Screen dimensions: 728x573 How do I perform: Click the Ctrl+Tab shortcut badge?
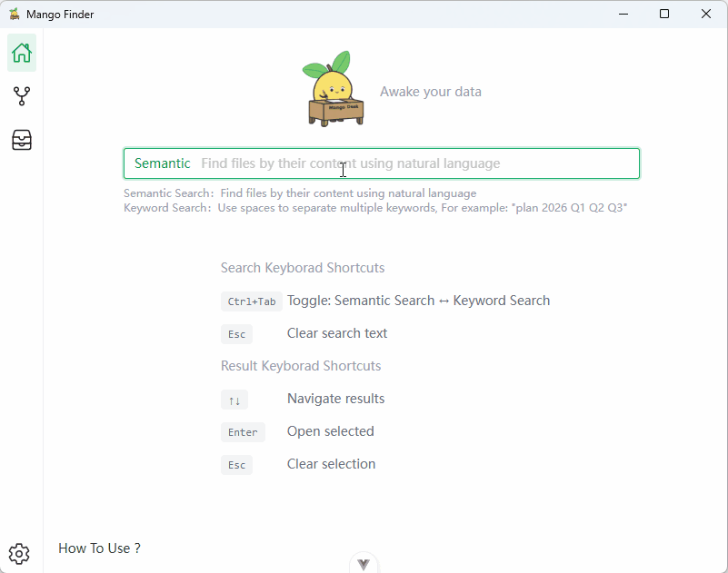(251, 301)
